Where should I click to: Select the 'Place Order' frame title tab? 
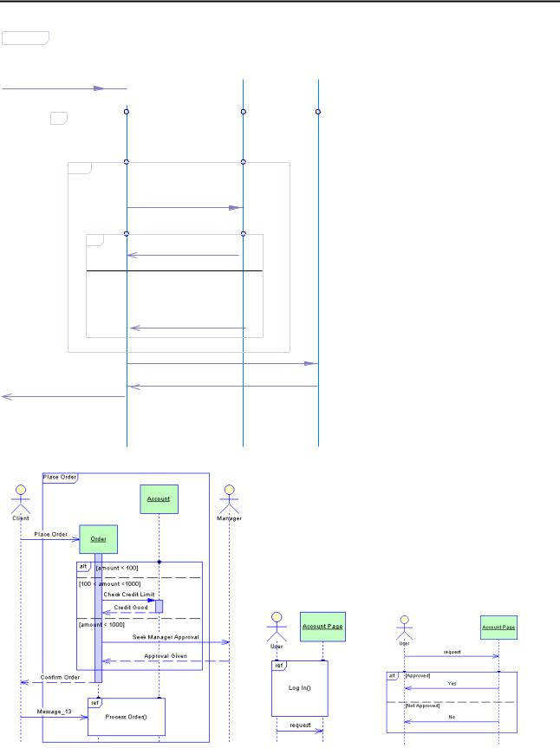[x=60, y=477]
